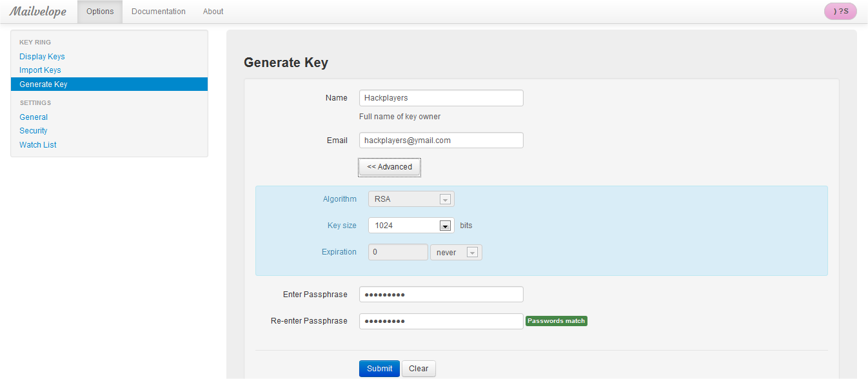Click the Name input field
The width and height of the screenshot is (868, 379).
[441, 98]
